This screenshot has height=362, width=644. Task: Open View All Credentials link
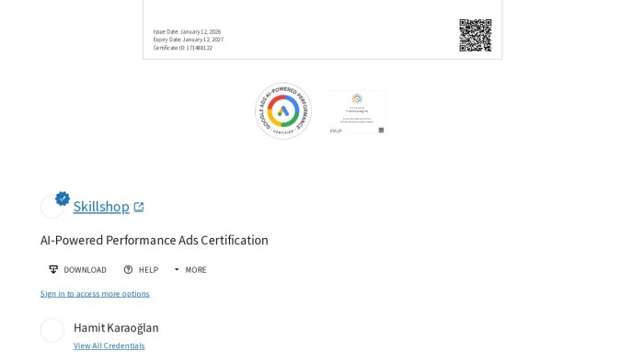109,345
